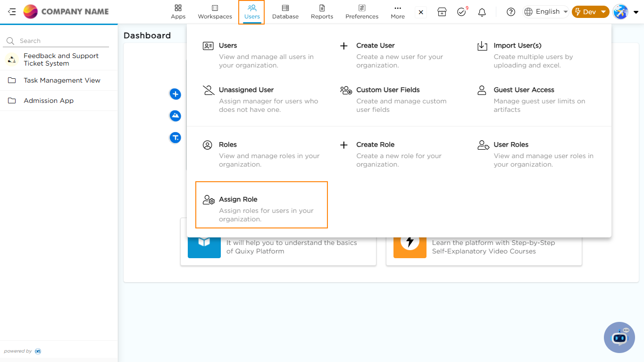Open the Apps grid icon

point(178,12)
